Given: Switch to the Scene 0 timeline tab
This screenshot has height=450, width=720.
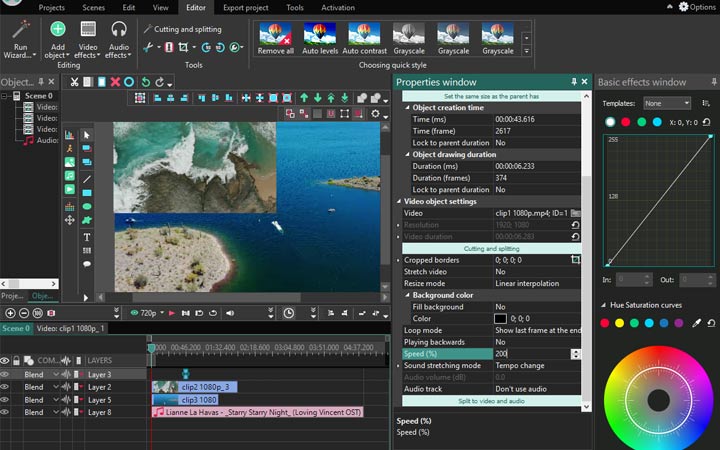Looking at the screenshot, I should pyautogui.click(x=15, y=328).
